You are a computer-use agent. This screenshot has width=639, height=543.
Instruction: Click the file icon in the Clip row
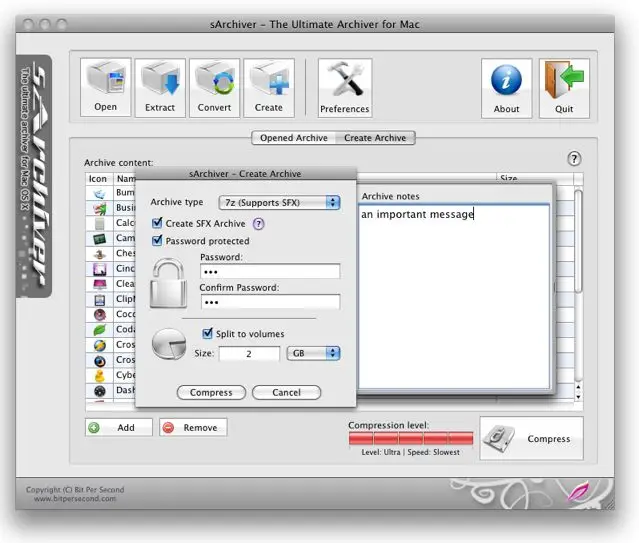point(99,300)
